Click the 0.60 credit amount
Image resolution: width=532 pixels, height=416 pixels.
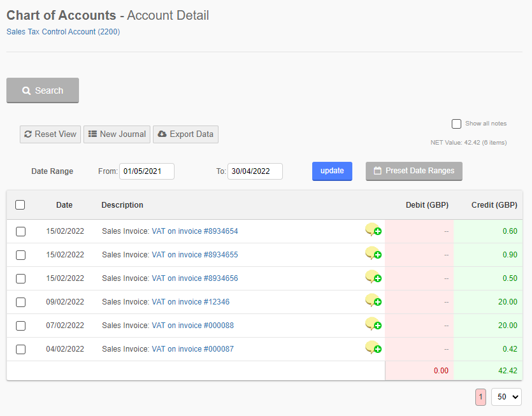(510, 231)
